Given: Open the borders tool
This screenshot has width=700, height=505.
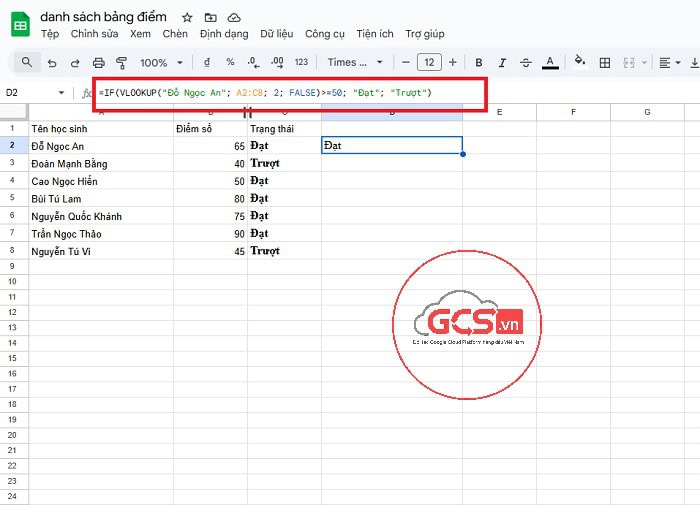Looking at the screenshot, I should click(604, 62).
